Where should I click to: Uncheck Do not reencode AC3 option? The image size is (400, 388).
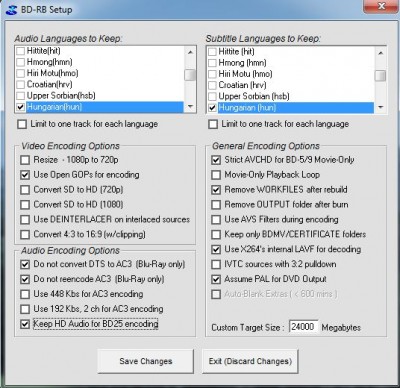tap(25, 279)
